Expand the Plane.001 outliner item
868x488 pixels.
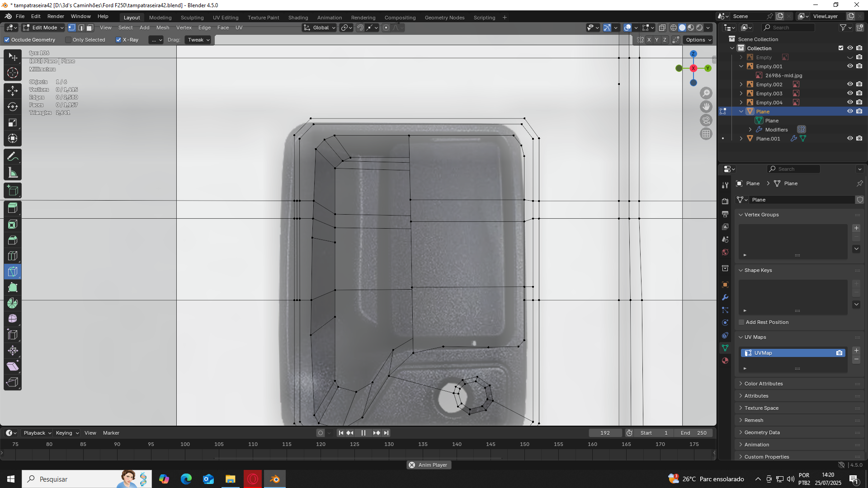coord(741,139)
